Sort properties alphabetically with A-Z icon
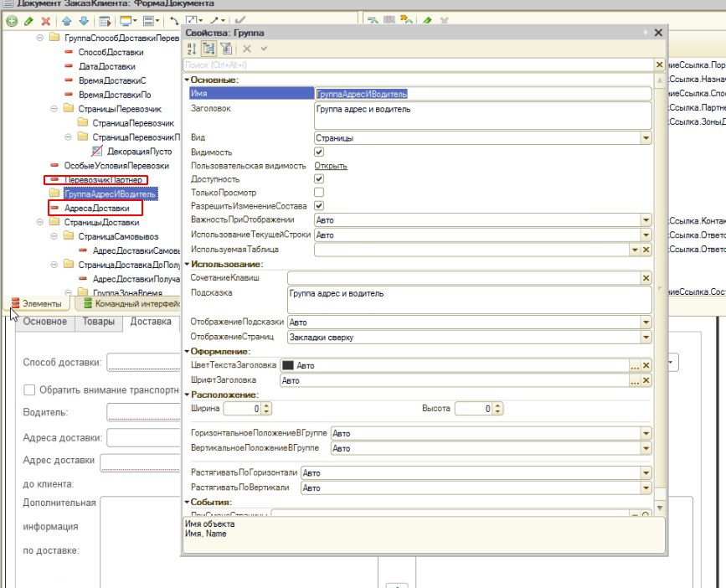Viewport: 726px width, 588px height. pos(190,49)
